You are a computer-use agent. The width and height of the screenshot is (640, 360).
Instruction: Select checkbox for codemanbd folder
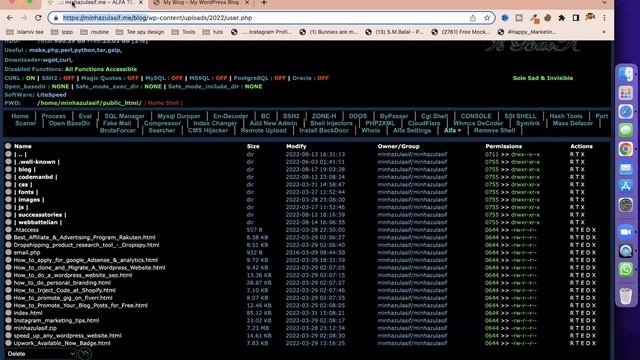click(8, 177)
